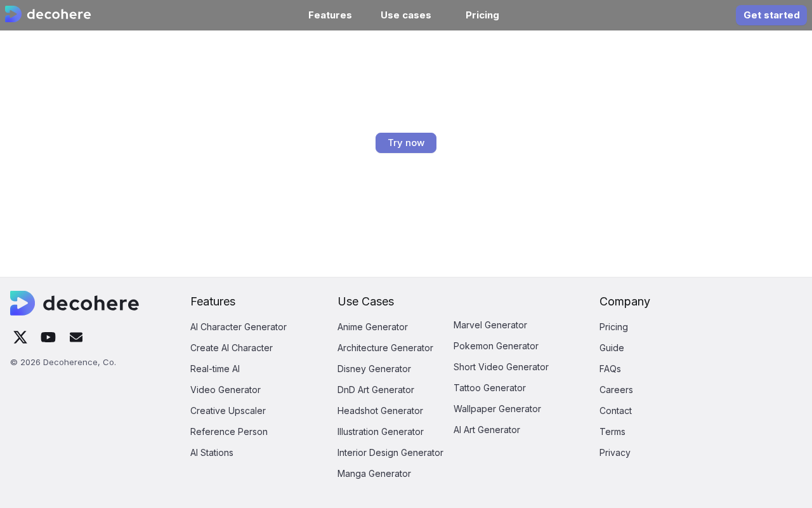Open the FAQs footer link
The height and width of the screenshot is (508, 812).
[610, 369]
